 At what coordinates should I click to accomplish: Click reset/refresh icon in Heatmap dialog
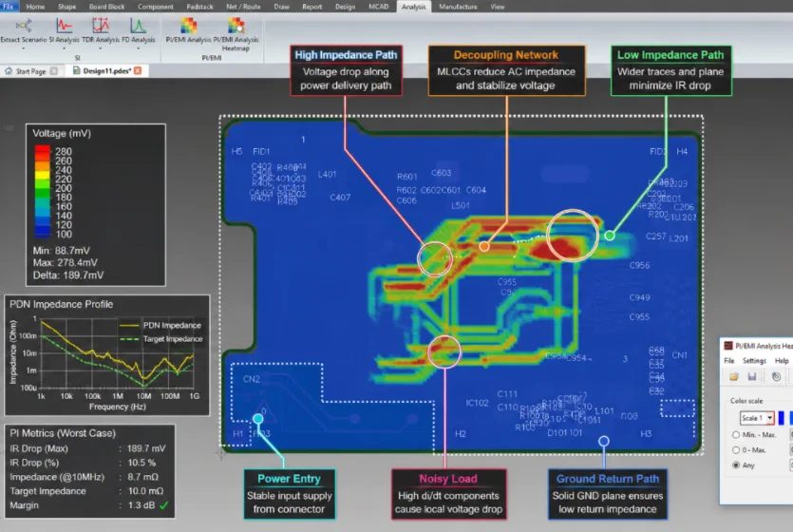(776, 377)
